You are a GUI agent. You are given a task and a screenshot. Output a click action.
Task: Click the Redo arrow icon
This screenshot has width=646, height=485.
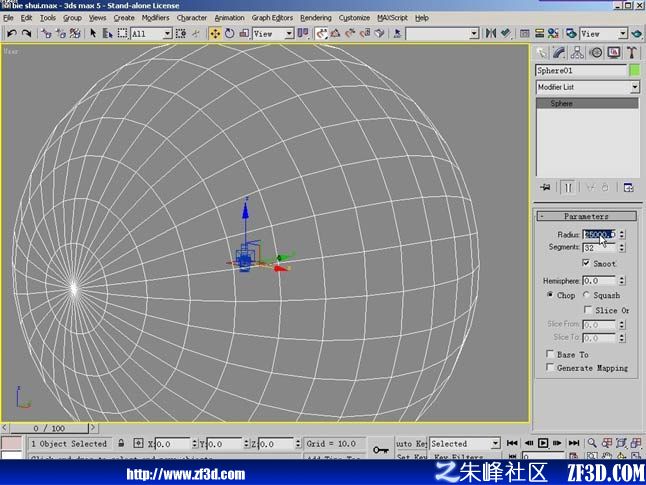(x=26, y=33)
